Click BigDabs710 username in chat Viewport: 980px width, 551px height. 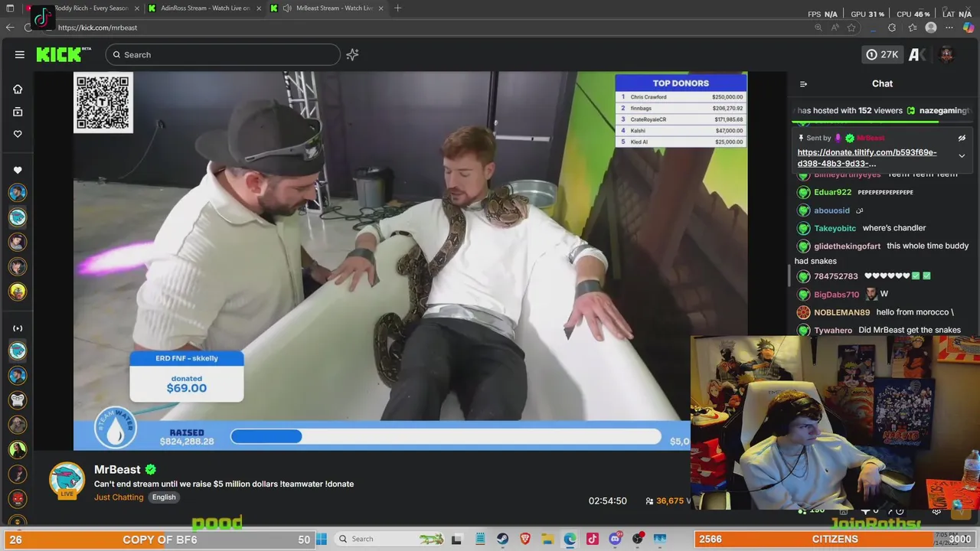pyautogui.click(x=836, y=294)
